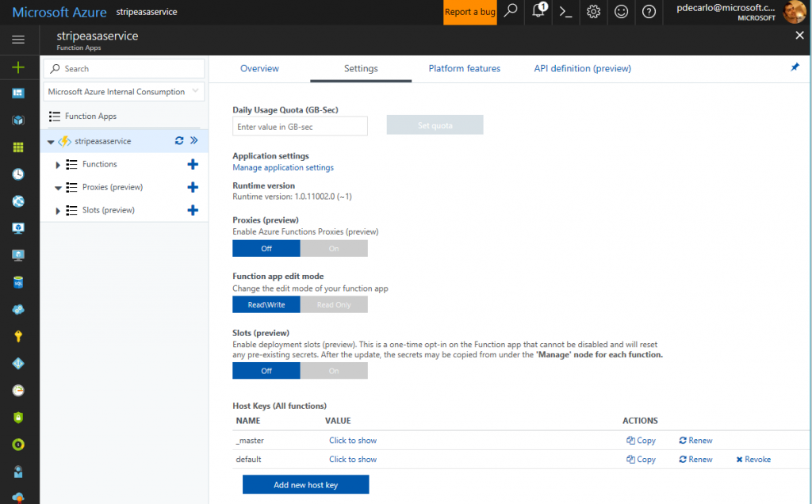
Task: Select the Settings tab
Action: point(361,68)
